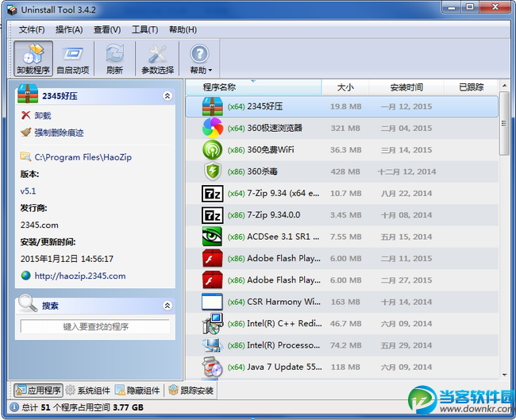Select the 321 MB size cell
The width and height of the screenshot is (516, 420).
point(345,128)
